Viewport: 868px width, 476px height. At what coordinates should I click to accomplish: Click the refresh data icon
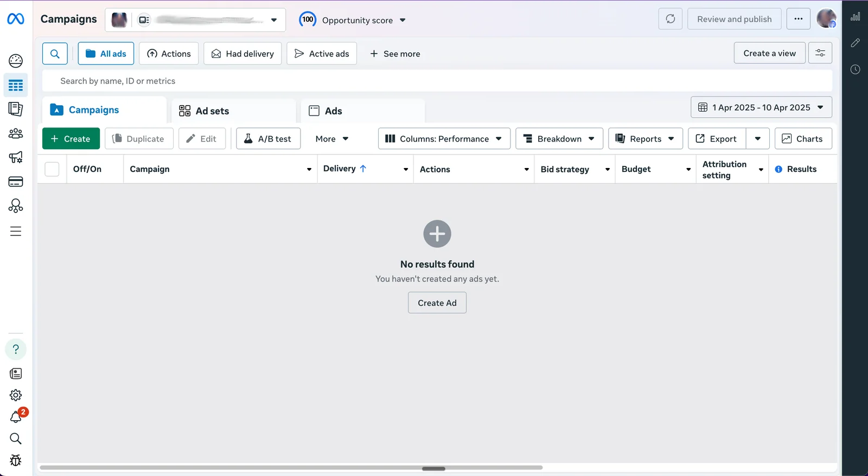(671, 19)
